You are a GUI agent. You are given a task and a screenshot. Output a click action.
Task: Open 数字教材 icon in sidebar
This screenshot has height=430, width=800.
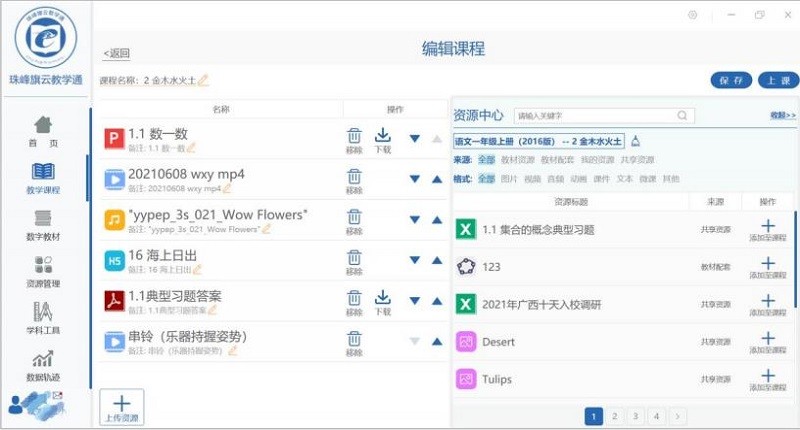pyautogui.click(x=43, y=218)
